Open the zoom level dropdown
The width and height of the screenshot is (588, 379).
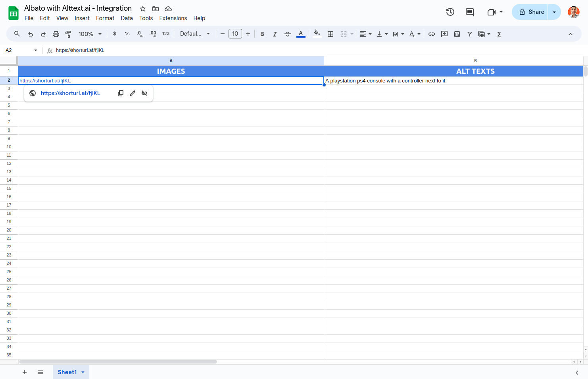(x=90, y=34)
